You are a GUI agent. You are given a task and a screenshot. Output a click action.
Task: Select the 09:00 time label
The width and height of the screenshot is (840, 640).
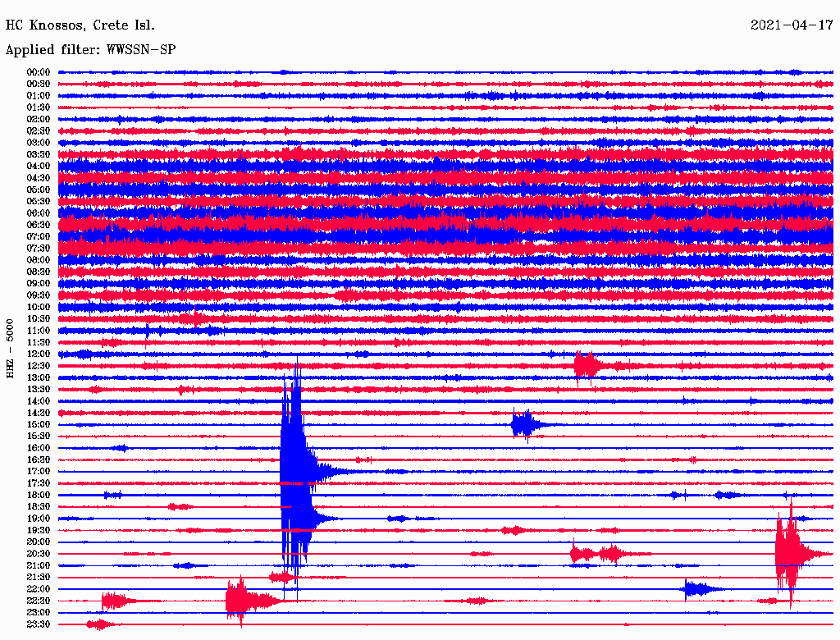coord(39,284)
